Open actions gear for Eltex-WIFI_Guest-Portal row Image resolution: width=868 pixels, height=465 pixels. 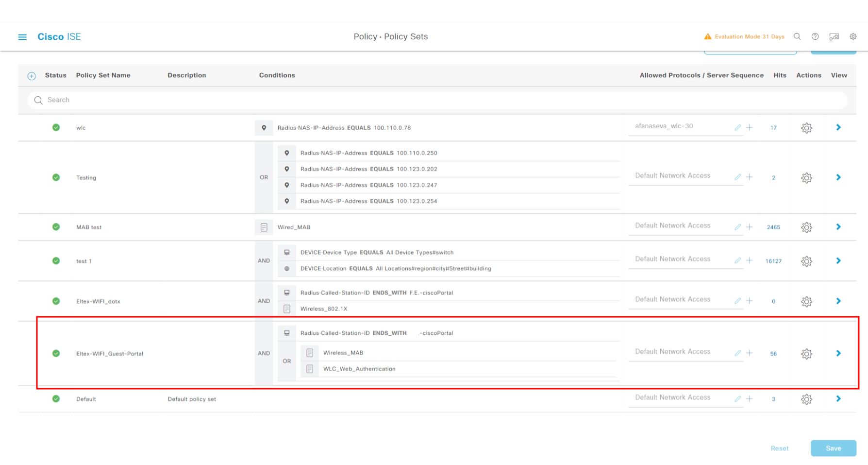[x=806, y=354]
